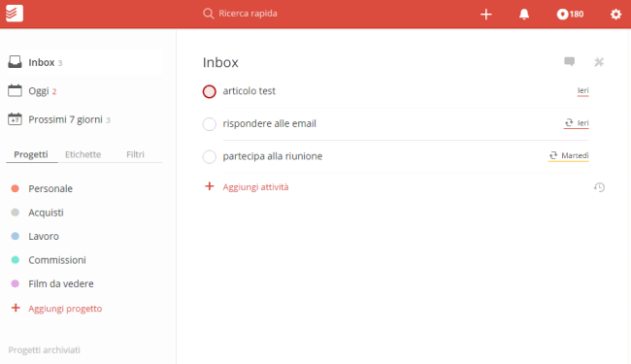The image size is (631, 364).
Task: Open the Commissioni project
Action: [57, 260]
